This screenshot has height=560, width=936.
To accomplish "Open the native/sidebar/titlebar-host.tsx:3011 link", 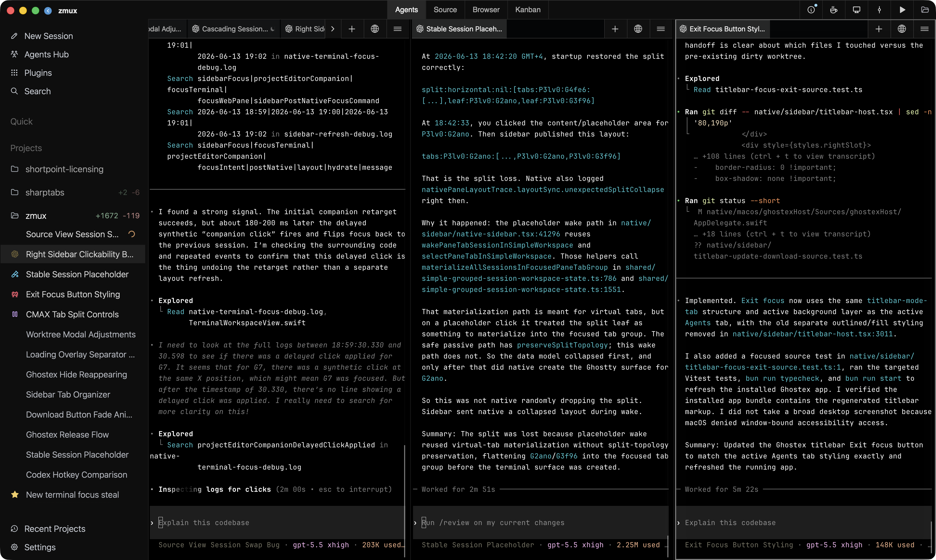I will 812,334.
